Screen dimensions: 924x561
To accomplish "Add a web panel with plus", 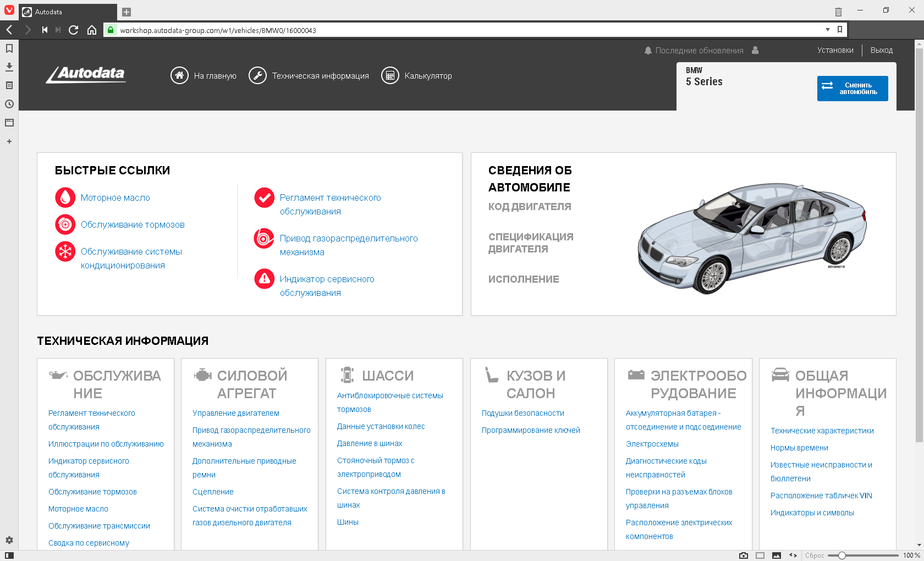I will coord(9,141).
